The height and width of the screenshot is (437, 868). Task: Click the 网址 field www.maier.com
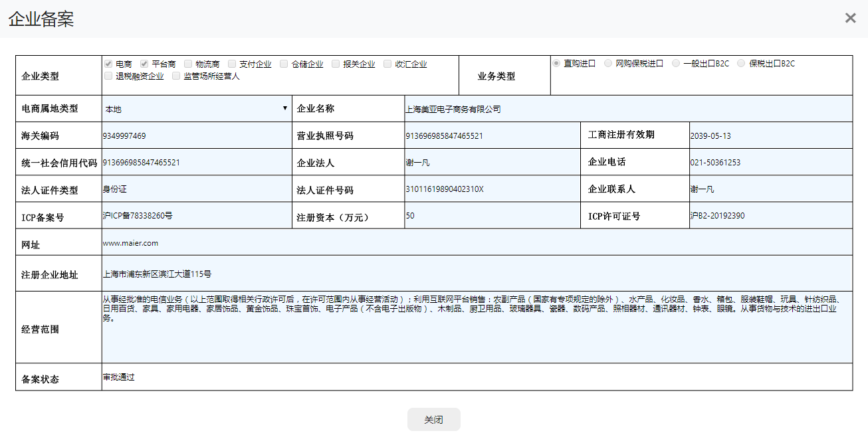[477, 242]
